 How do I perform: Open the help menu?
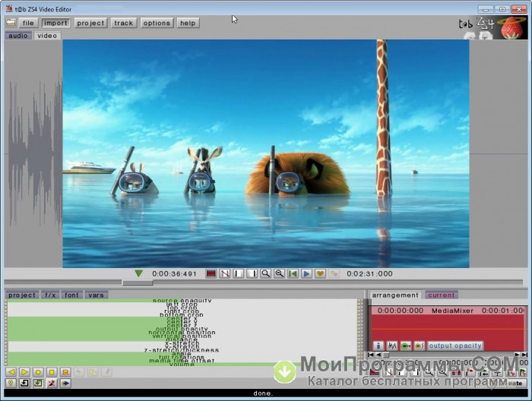click(188, 23)
